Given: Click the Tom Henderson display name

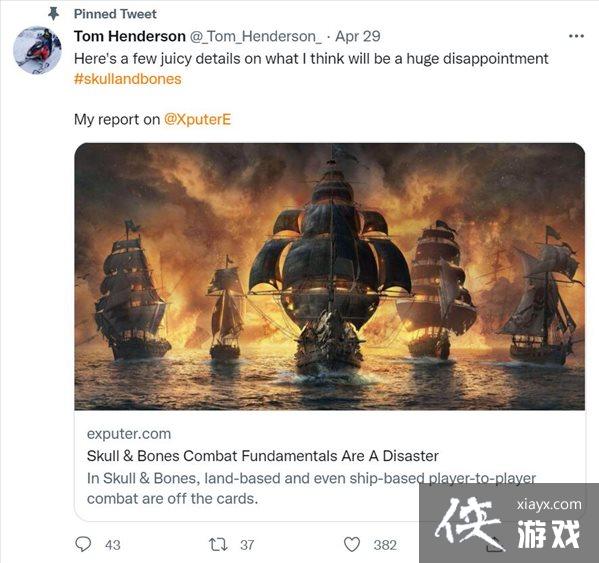Looking at the screenshot, I should click(130, 37).
